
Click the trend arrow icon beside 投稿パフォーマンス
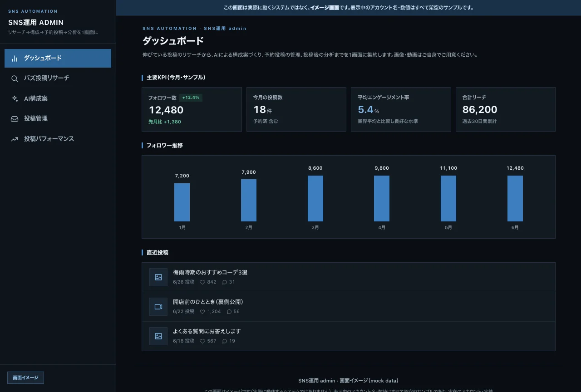[15, 139]
